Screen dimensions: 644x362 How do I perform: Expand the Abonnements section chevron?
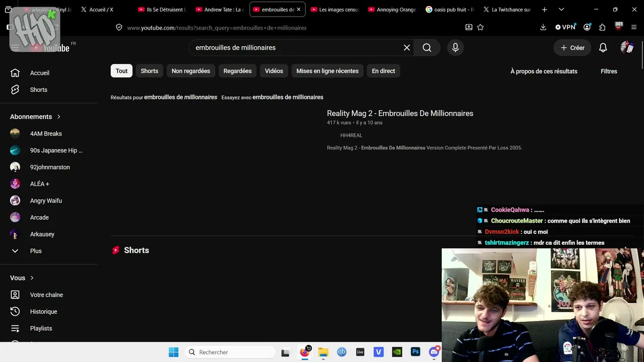pyautogui.click(x=59, y=117)
